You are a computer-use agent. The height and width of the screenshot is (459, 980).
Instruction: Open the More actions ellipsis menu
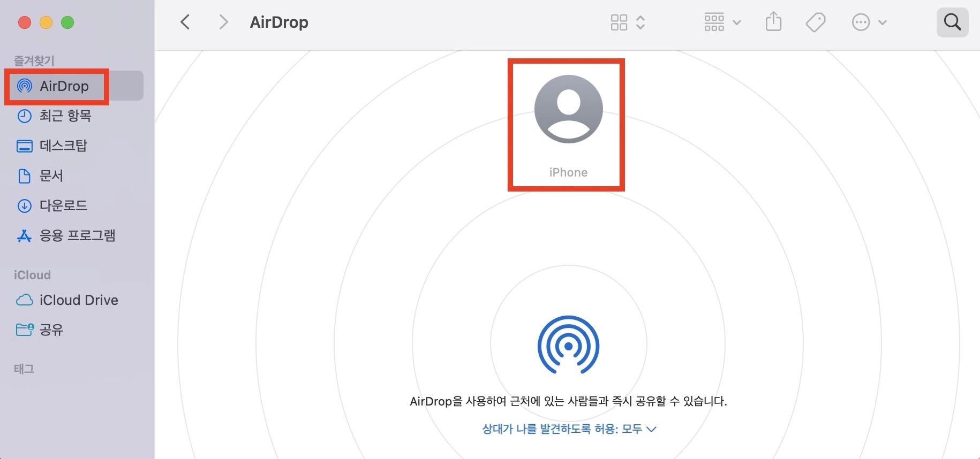869,22
